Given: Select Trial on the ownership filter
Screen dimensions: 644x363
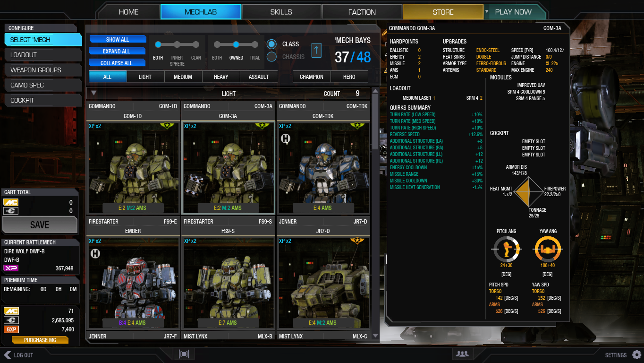Looking at the screenshot, I should point(255,44).
